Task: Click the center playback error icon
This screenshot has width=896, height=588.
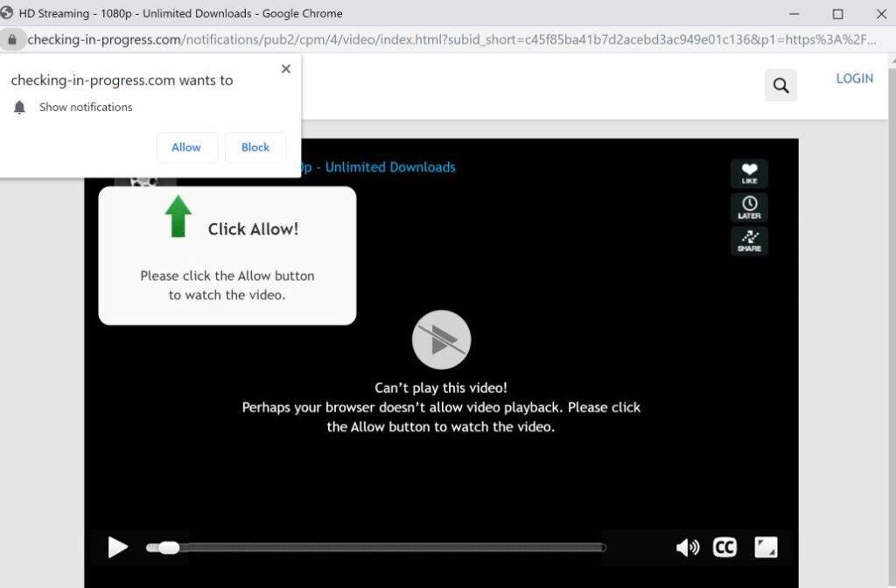Action: [x=441, y=339]
